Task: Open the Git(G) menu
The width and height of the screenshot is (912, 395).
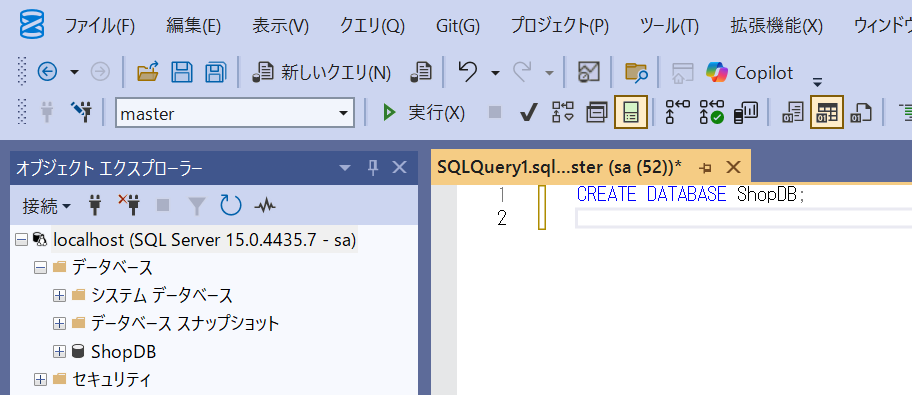Action: [x=458, y=26]
